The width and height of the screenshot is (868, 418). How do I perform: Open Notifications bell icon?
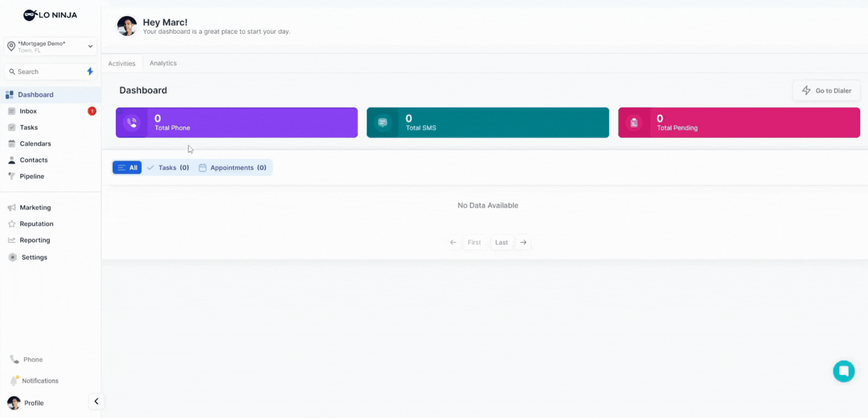pos(14,381)
